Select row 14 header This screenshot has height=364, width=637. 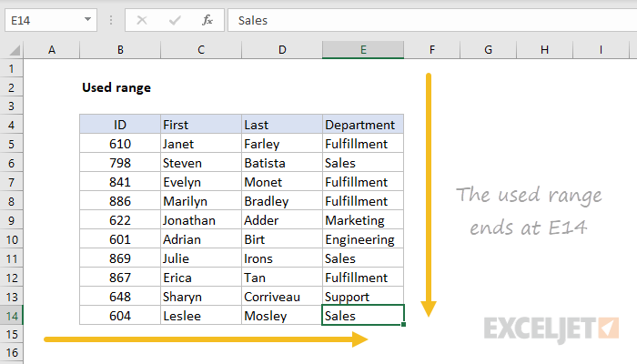tap(12, 316)
